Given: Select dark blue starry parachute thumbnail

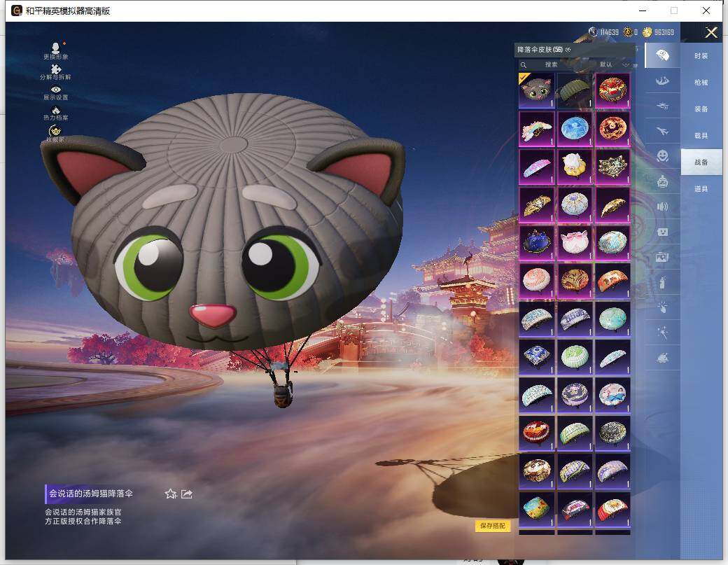Looking at the screenshot, I should click(537, 242).
